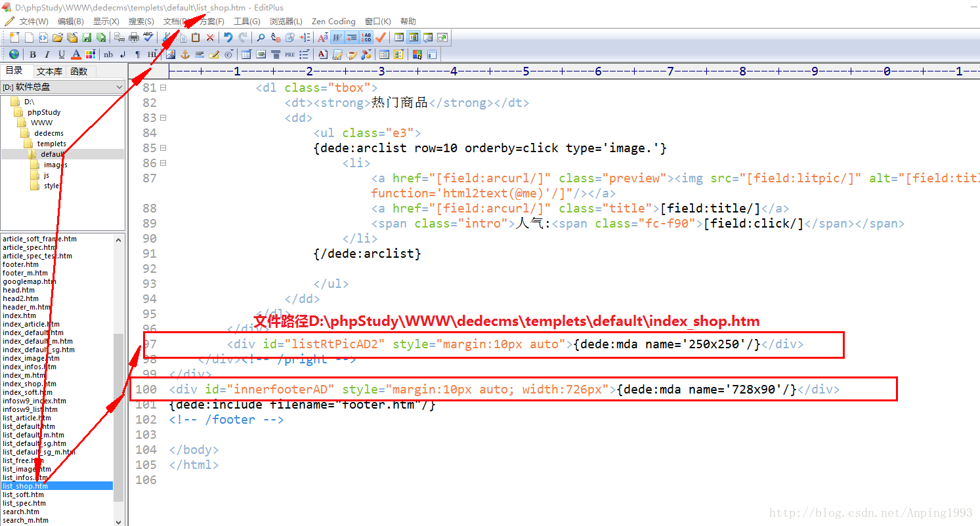The width and height of the screenshot is (980, 526).
Task: Collapse code fold marker at line 85
Action: click(163, 148)
